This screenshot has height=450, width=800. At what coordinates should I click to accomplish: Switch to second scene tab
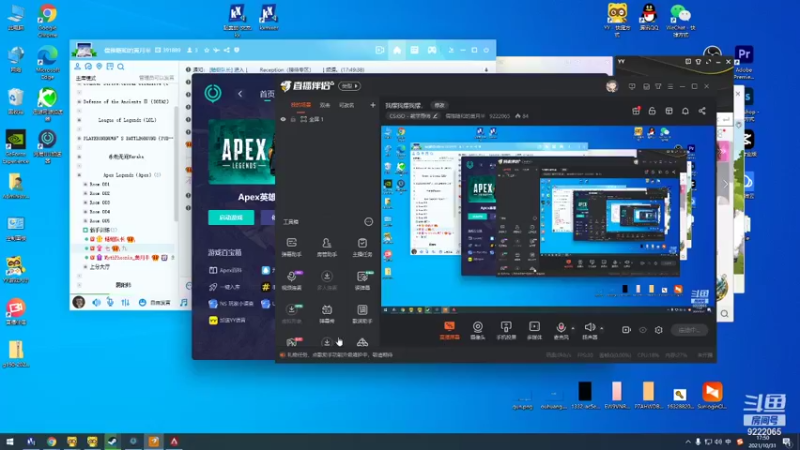325,105
